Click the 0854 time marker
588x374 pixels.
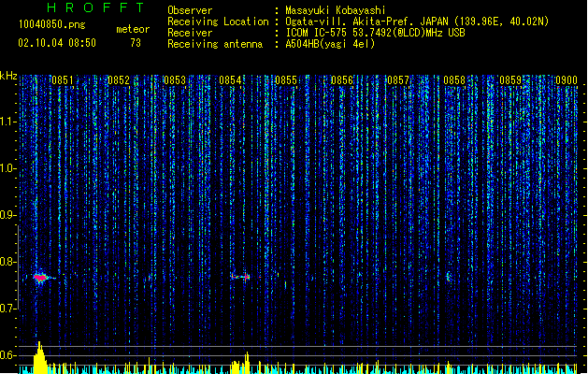click(x=230, y=80)
